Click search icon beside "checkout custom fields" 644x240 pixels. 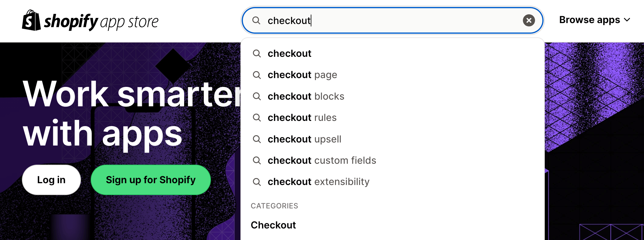click(257, 160)
